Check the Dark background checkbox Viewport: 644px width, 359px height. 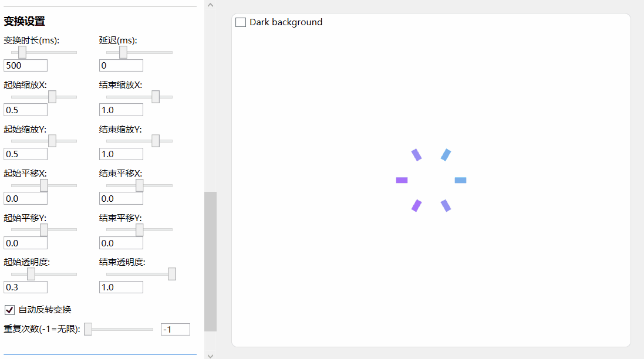(241, 22)
